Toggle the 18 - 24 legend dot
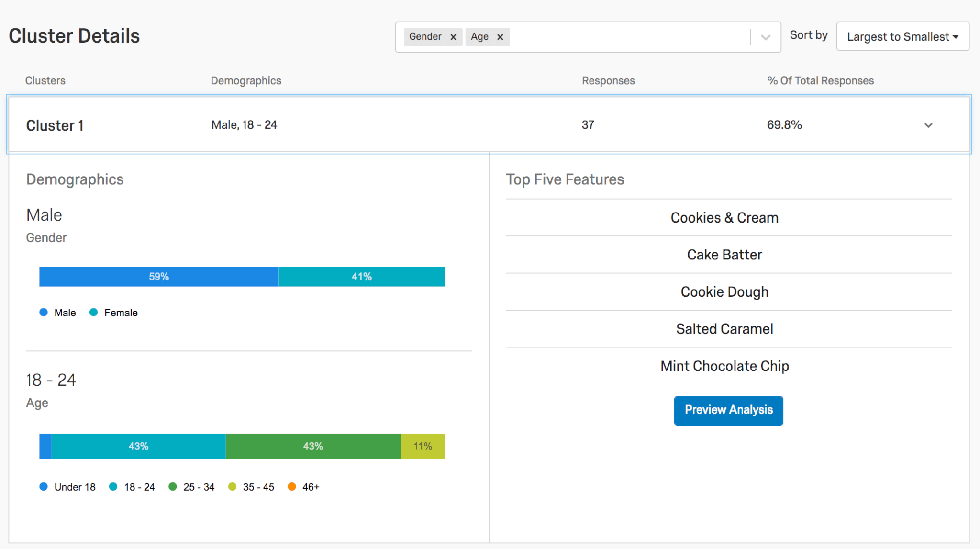The height and width of the screenshot is (549, 980). pyautogui.click(x=113, y=486)
